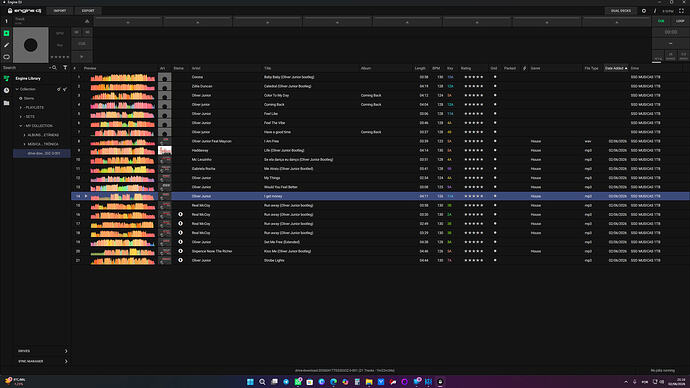Open taskbar Search icon
Image resolution: width=690 pixels, height=388 pixels.
click(x=262, y=382)
